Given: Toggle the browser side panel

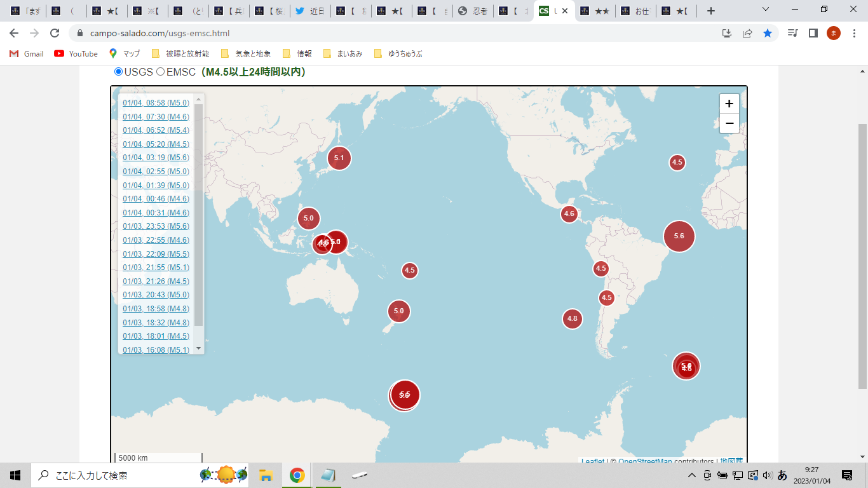Looking at the screenshot, I should click(x=813, y=33).
